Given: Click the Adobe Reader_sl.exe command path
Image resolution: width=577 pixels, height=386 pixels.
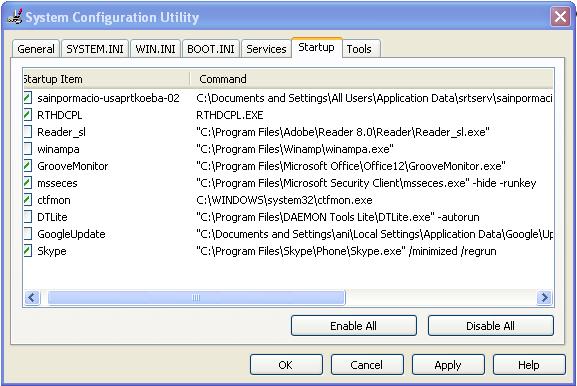Looking at the screenshot, I should pyautogui.click(x=343, y=132).
